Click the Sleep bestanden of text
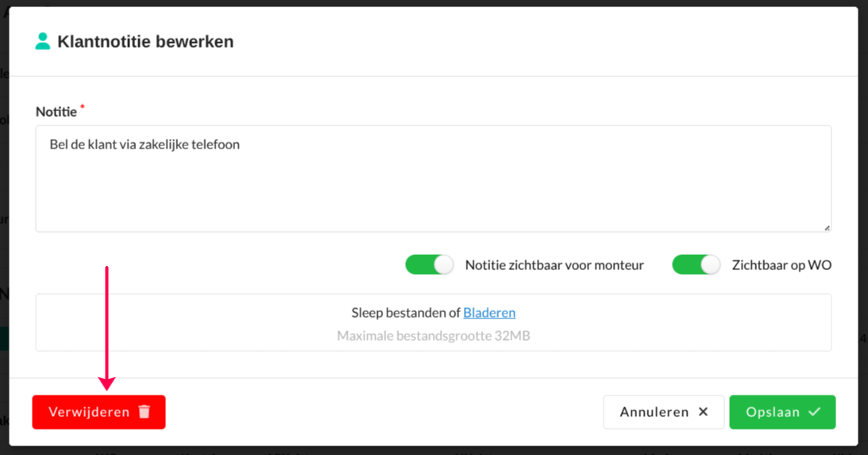The width and height of the screenshot is (868, 455). [406, 313]
